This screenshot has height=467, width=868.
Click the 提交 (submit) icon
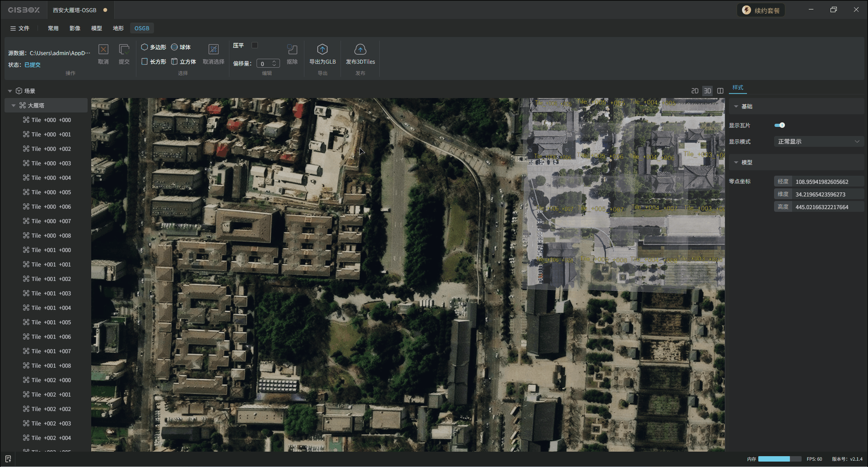[124, 50]
